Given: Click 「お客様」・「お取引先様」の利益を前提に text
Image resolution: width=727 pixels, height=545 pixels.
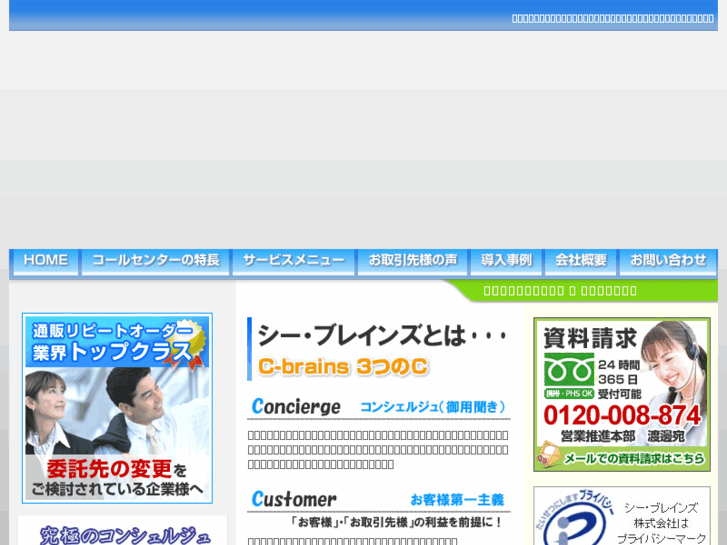Looking at the screenshot, I should [397, 522].
